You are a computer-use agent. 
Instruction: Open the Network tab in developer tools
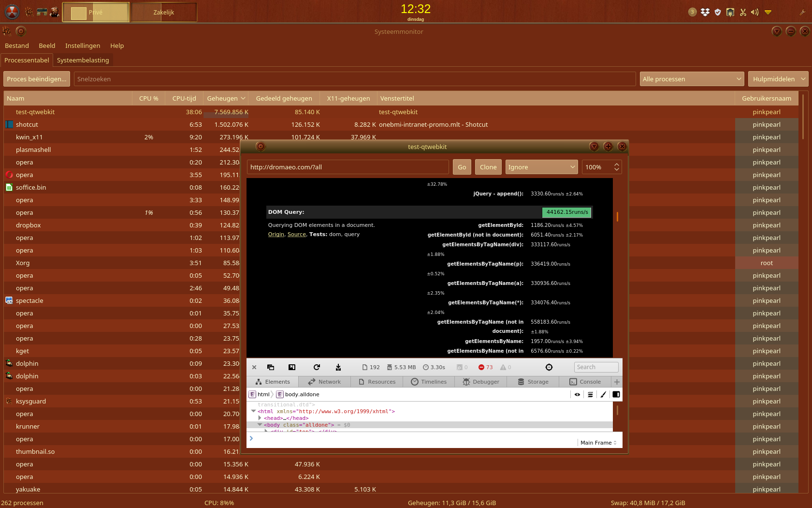point(324,382)
